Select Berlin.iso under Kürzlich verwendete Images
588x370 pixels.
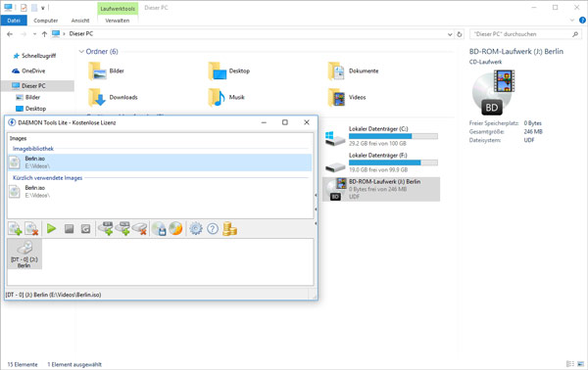tap(160, 192)
